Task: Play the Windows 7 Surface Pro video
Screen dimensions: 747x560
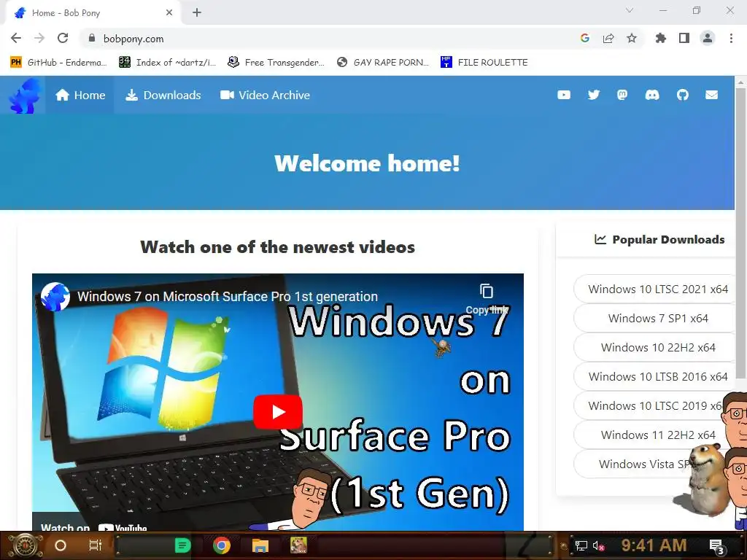Action: point(278,412)
